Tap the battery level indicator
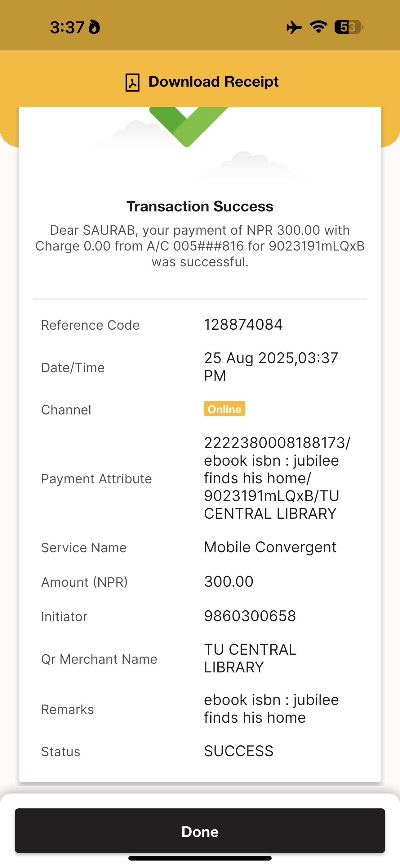400x868 pixels. click(348, 27)
